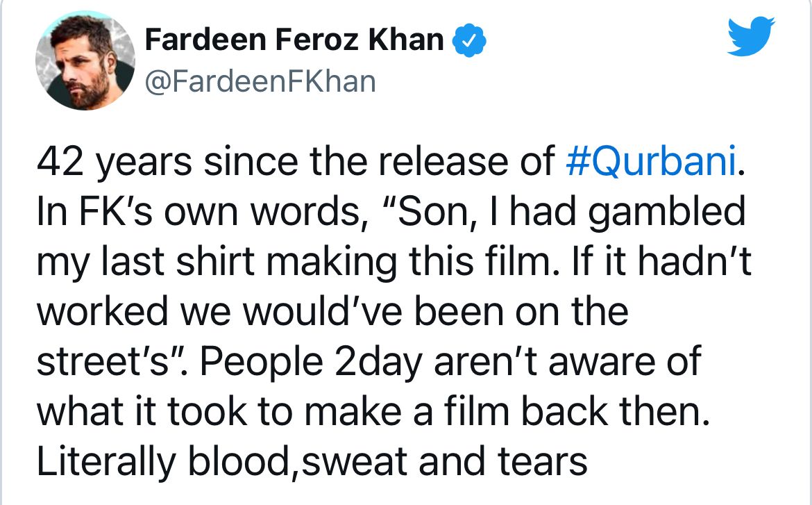
Task: Click the phrase "Literally blood,sweat and tears"
Action: [312, 463]
